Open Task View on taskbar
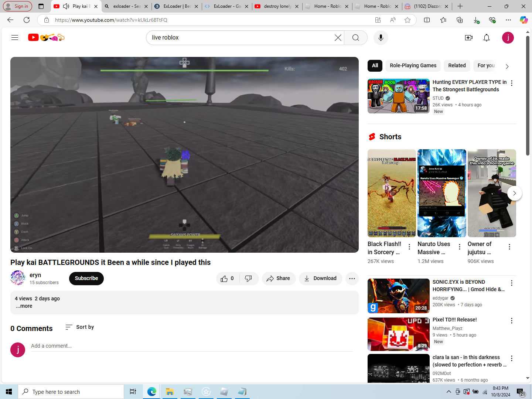This screenshot has height=399, width=532. coord(133,392)
